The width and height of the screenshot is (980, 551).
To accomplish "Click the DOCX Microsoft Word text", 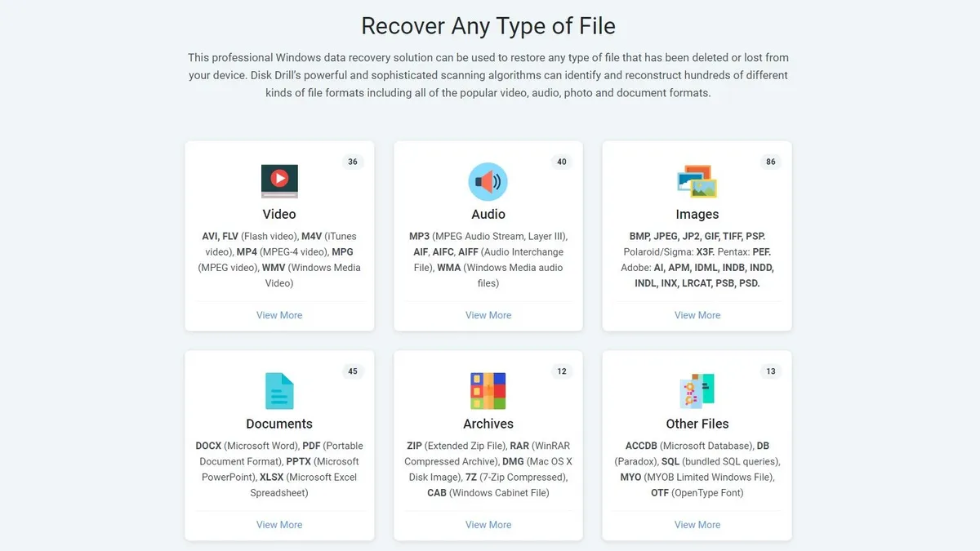I will click(247, 446).
